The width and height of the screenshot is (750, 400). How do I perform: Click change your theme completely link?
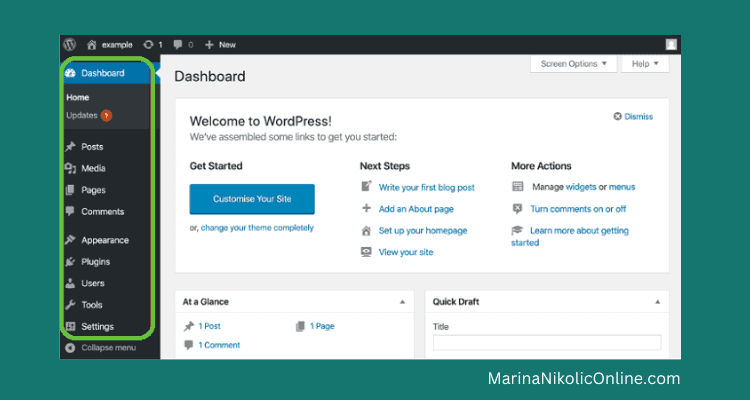[x=257, y=228]
